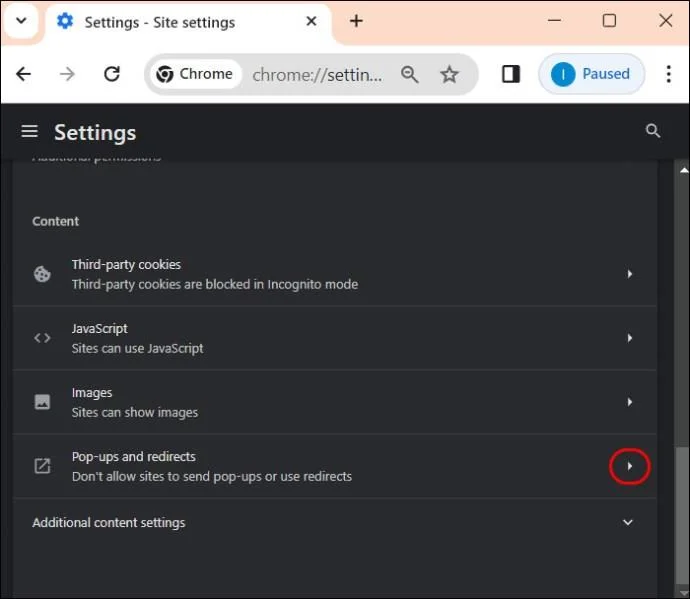
Task: Reload the page
Action: click(112, 74)
